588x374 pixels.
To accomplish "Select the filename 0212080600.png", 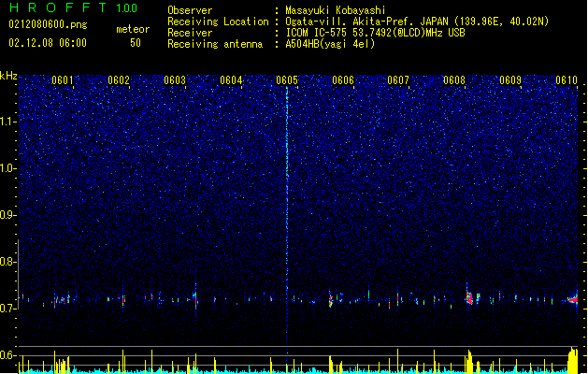I will click(48, 24).
